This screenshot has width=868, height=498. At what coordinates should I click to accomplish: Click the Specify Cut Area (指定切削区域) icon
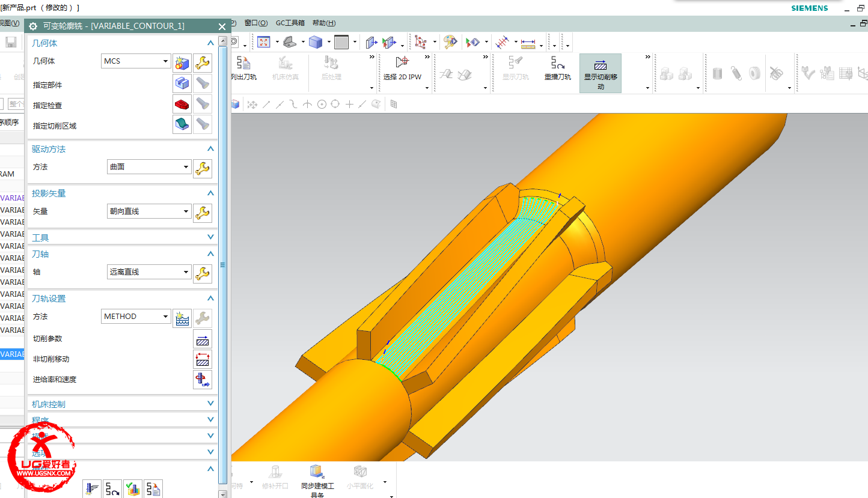(x=182, y=124)
